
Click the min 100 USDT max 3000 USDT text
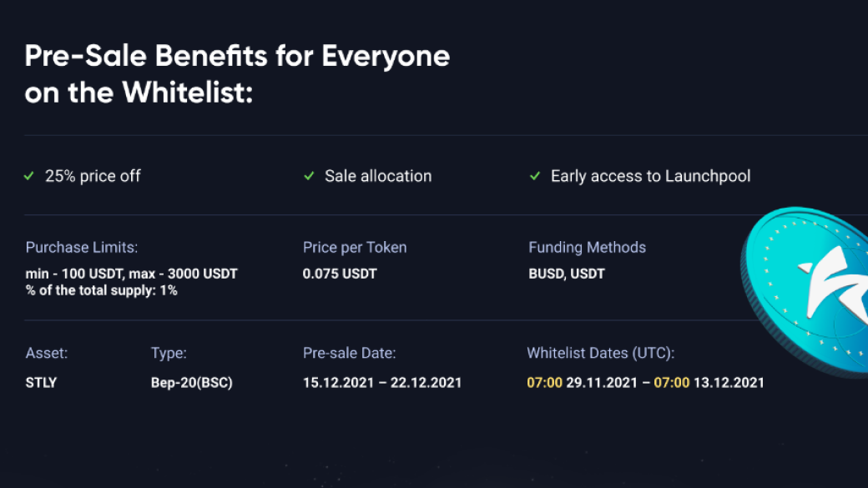tap(131, 274)
